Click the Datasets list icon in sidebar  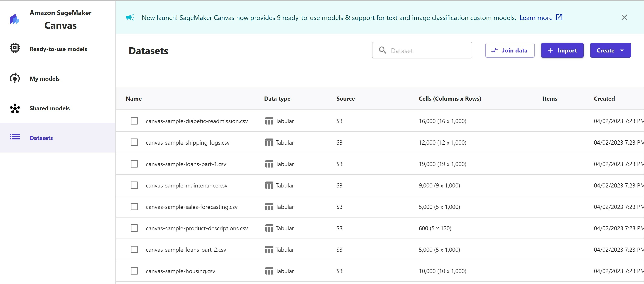[15, 137]
